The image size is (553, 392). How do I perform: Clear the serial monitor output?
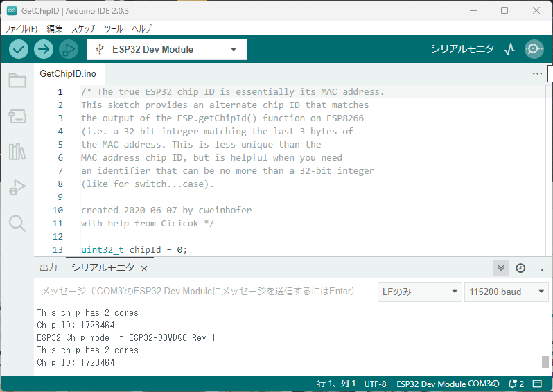coord(539,268)
